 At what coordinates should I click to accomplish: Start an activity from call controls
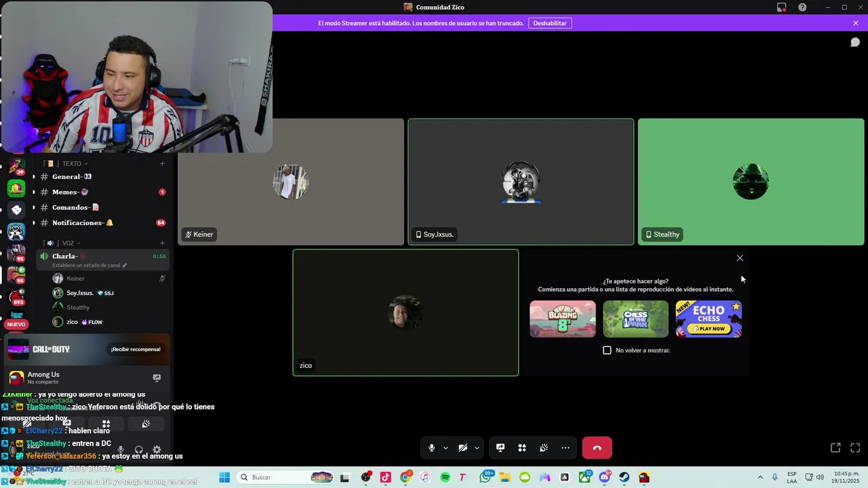pyautogui.click(x=522, y=448)
